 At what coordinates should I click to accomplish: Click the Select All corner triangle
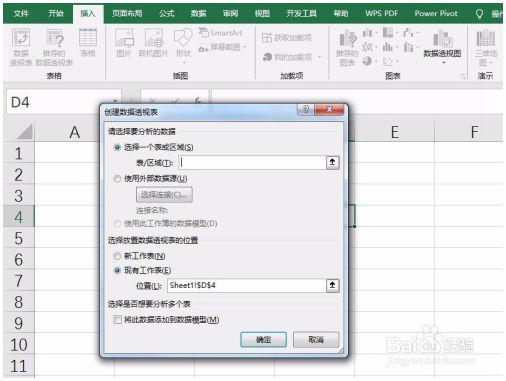[24, 131]
